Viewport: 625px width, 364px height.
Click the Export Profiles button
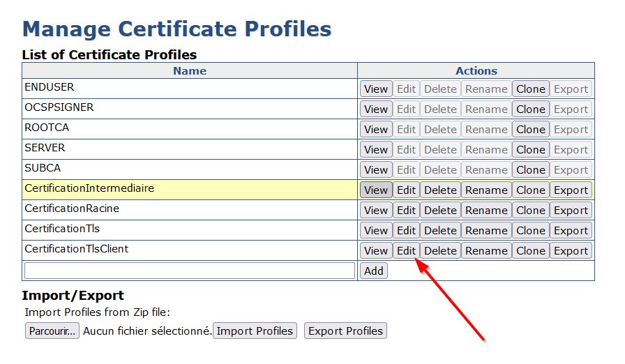pos(345,331)
